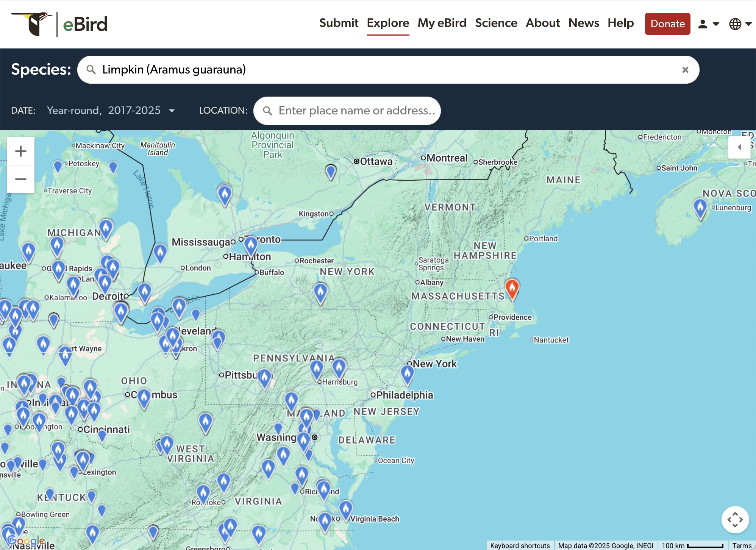Expand the collapsed map side panel arrow
The width and height of the screenshot is (756, 550).
point(739,147)
